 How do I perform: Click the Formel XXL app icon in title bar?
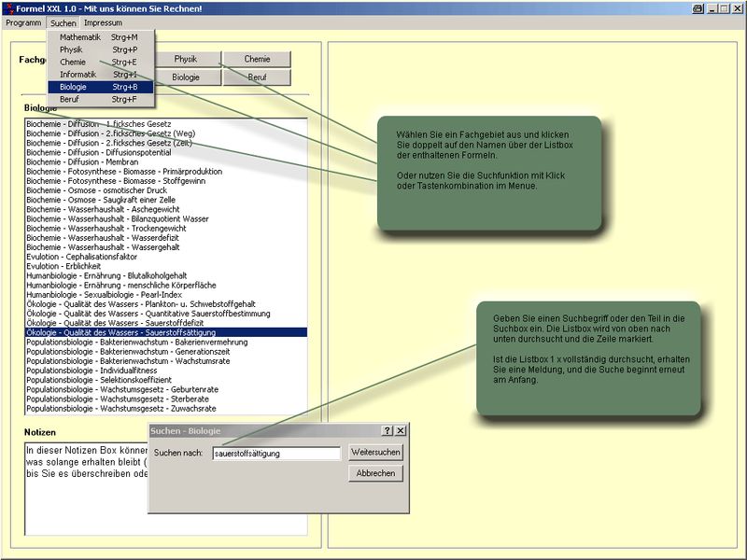point(8,7)
